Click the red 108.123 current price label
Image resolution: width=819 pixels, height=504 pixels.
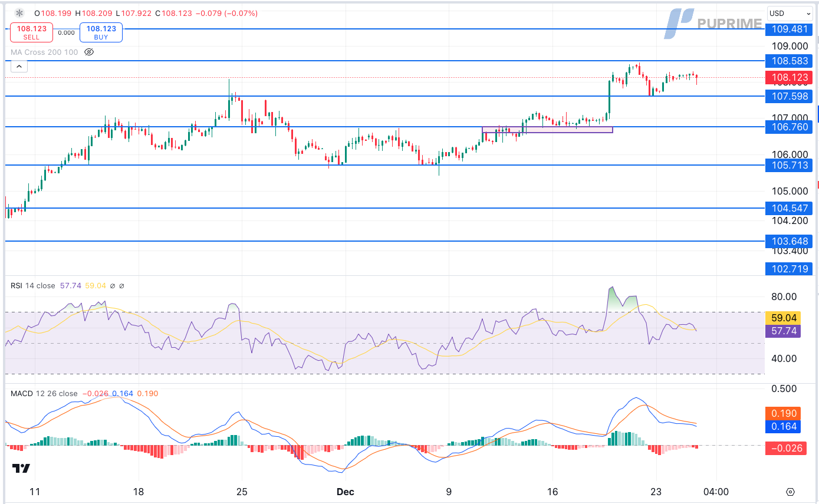click(x=788, y=77)
